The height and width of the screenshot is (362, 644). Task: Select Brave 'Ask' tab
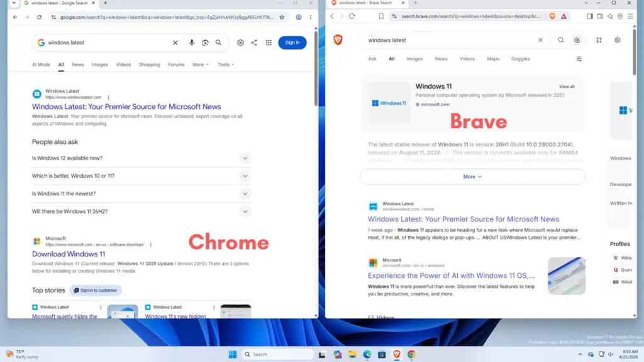(372, 59)
